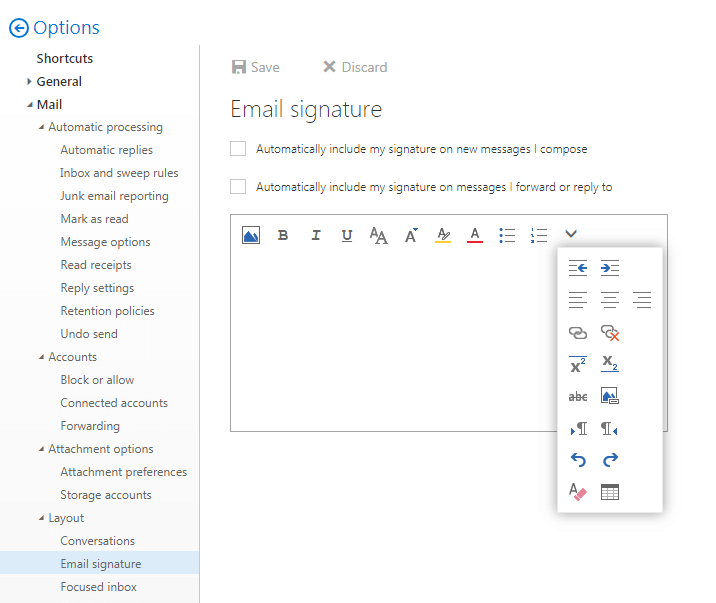Image resolution: width=716 pixels, height=603 pixels.
Task: Center align the text
Action: point(610,300)
